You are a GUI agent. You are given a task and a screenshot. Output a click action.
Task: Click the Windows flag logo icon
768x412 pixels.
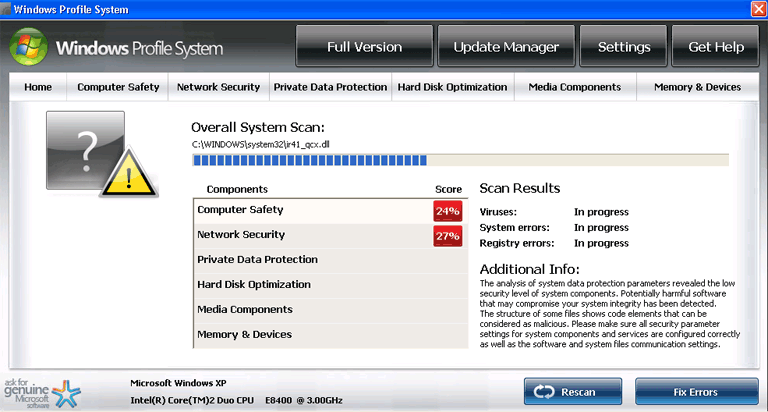28,47
